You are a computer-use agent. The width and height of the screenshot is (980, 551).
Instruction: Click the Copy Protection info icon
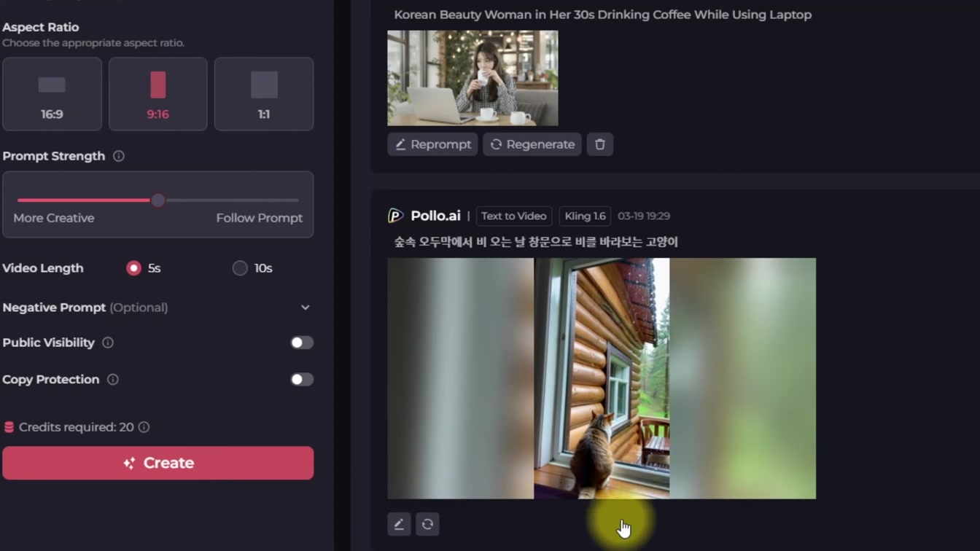tap(113, 379)
